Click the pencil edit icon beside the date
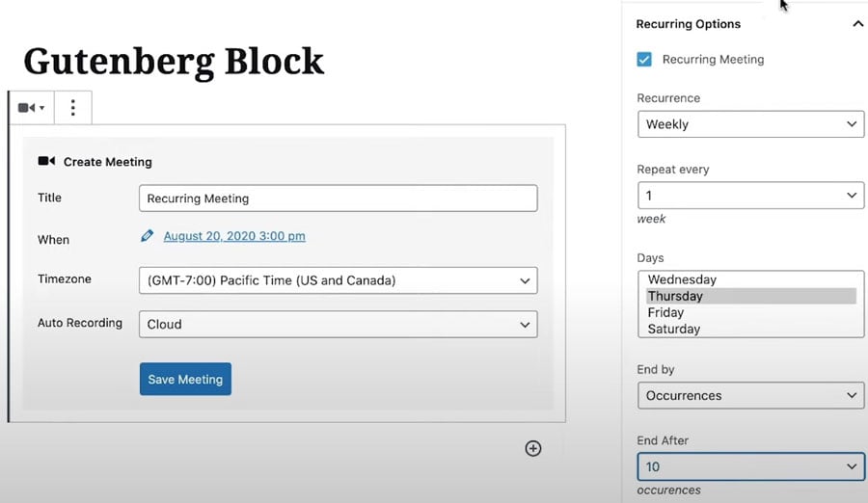The image size is (868, 503). tap(147, 236)
